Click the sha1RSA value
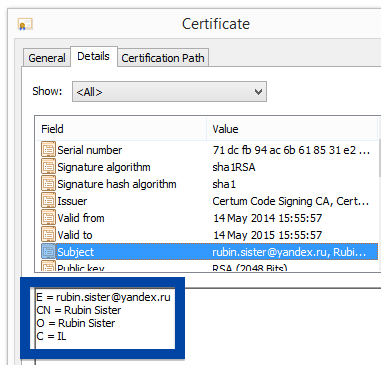 (x=234, y=167)
